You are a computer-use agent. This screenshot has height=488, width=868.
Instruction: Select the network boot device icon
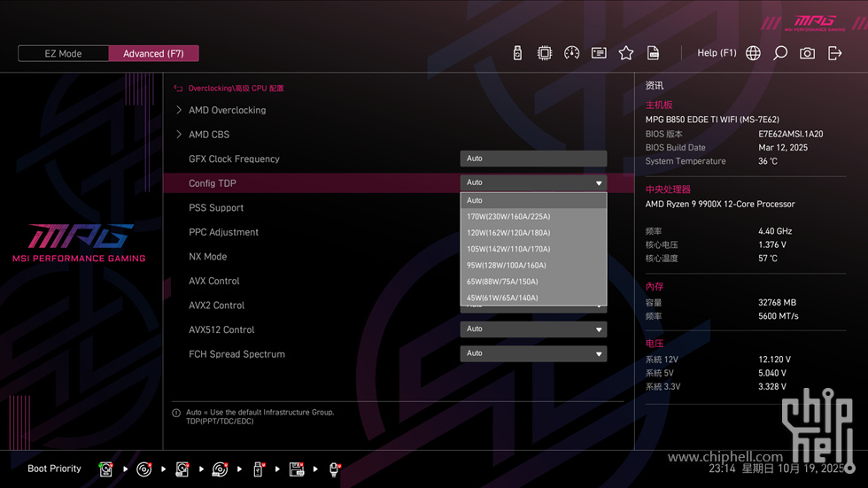(x=335, y=469)
